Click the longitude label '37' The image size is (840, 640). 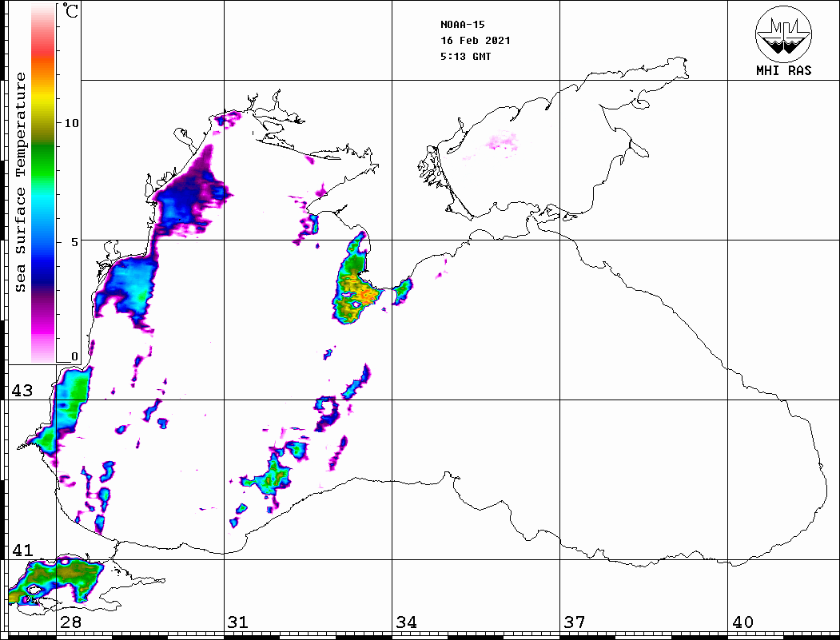point(575,622)
